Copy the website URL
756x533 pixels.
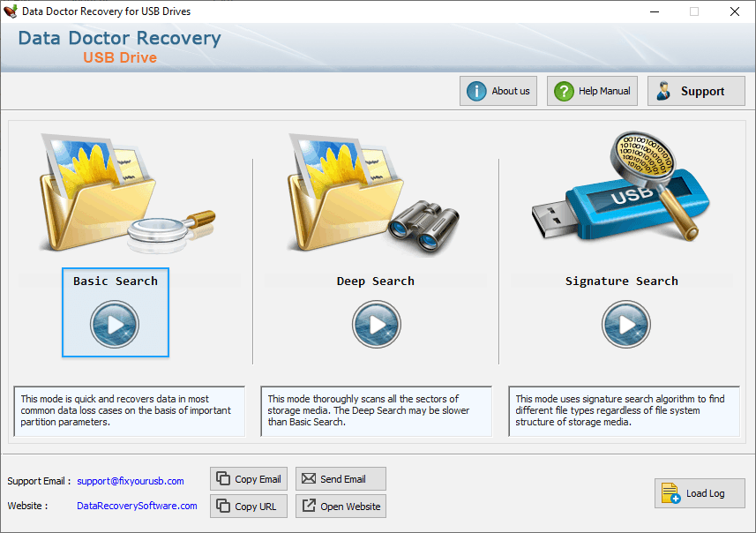[249, 506]
